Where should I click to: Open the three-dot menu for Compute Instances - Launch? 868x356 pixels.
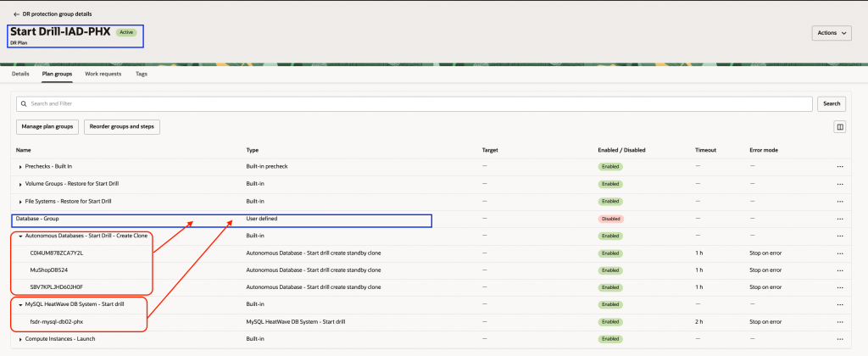click(839, 340)
